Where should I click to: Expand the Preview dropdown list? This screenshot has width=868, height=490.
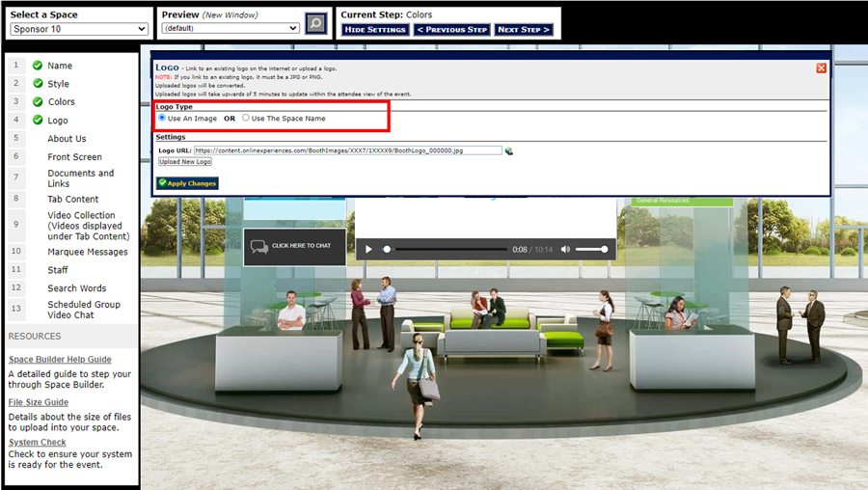231,29
